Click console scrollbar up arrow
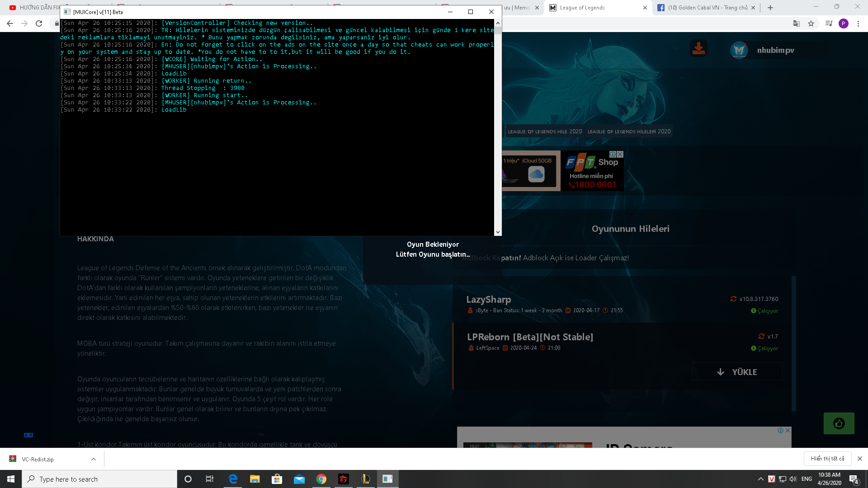 498,23
